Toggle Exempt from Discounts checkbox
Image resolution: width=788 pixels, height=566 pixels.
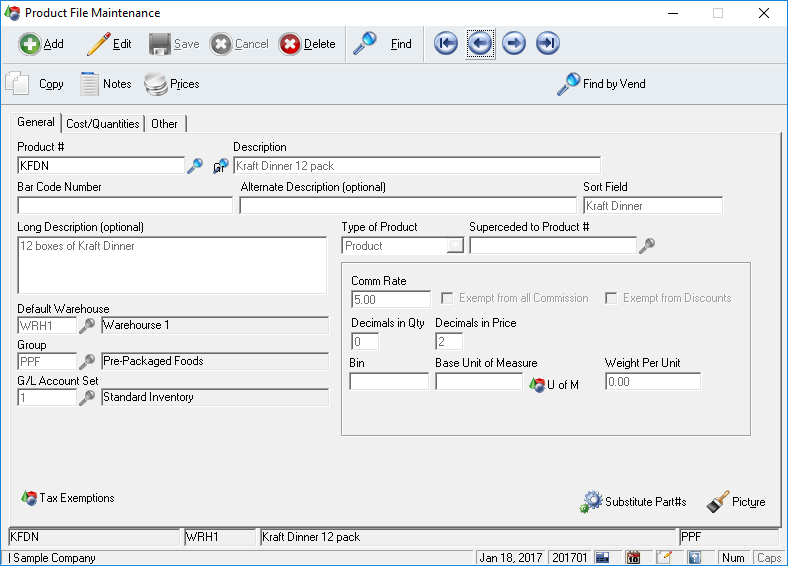coord(610,298)
